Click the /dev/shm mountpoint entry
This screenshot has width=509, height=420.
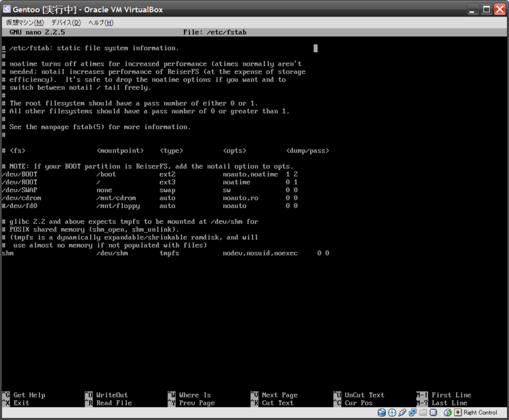112,253
